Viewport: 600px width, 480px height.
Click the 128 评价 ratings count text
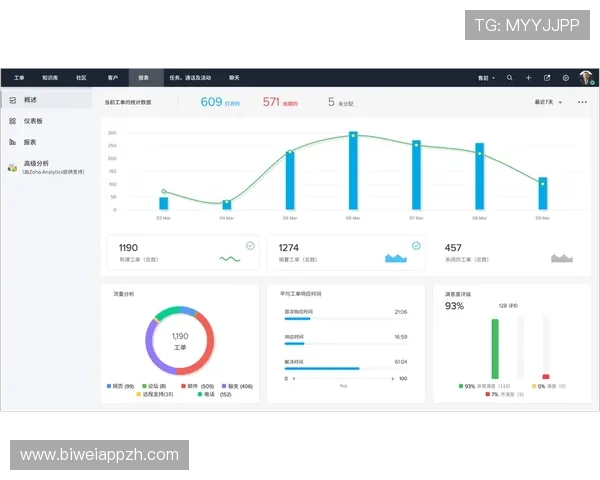point(508,305)
